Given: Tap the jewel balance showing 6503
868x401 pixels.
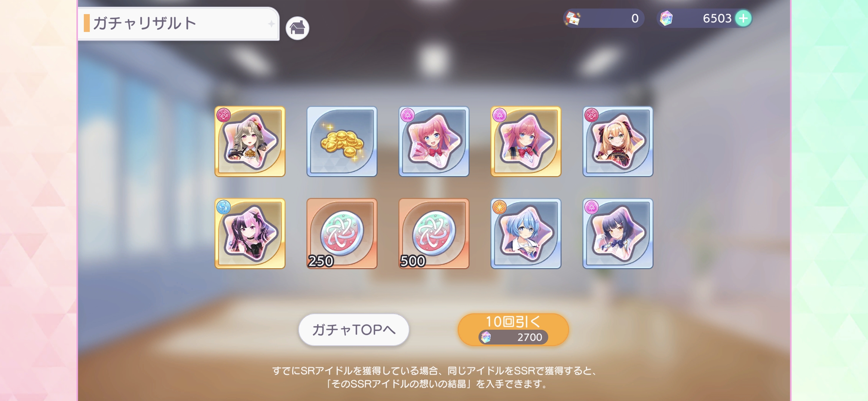Looking at the screenshot, I should pyautogui.click(x=717, y=18).
